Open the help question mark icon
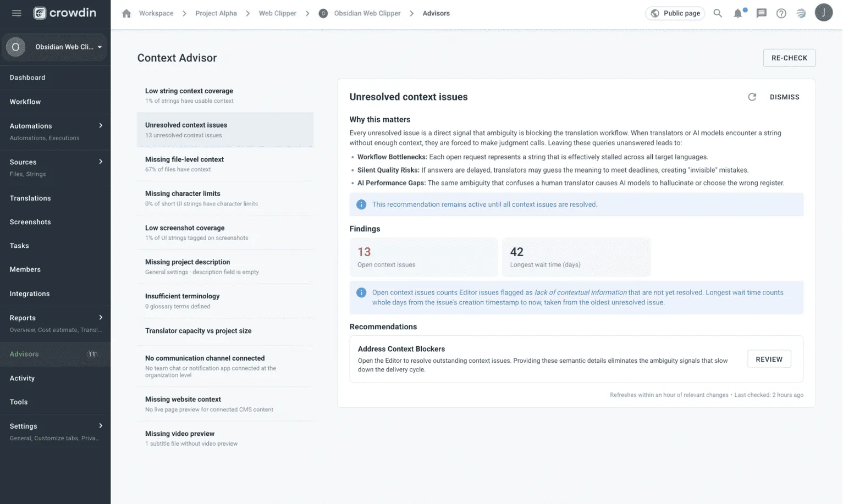The image size is (843, 504). [781, 13]
